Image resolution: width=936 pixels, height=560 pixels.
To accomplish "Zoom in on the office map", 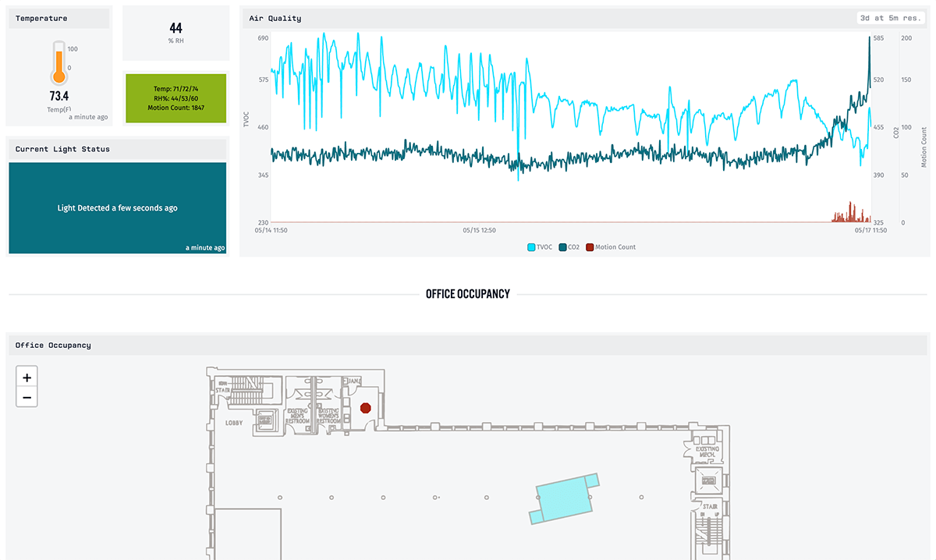I will point(27,377).
